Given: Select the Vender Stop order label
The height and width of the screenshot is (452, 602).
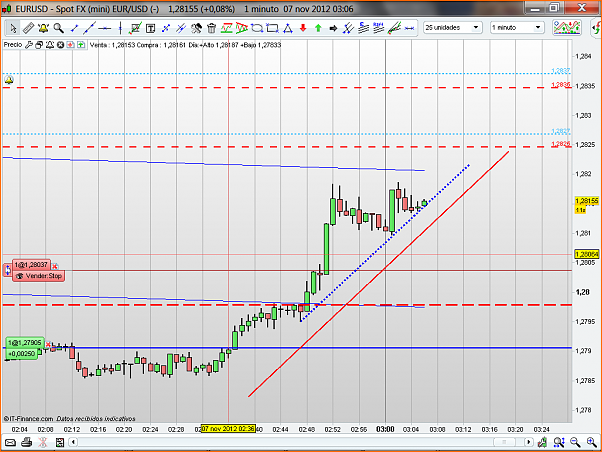Looking at the screenshot, I should point(38,276).
